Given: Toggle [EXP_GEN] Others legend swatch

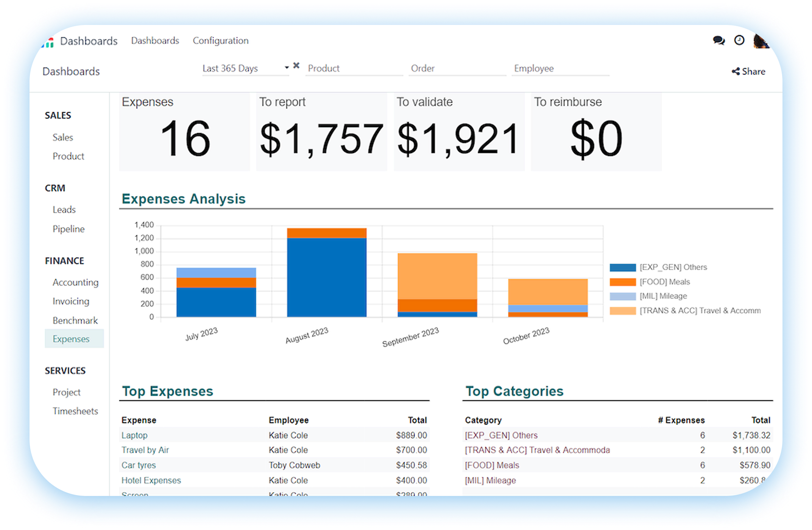Looking at the screenshot, I should point(622,267).
